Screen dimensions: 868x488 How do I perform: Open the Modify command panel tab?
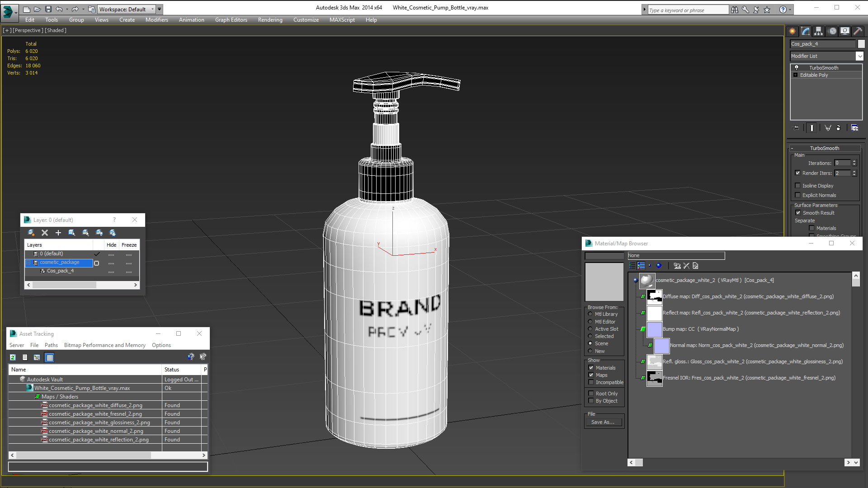click(x=805, y=31)
